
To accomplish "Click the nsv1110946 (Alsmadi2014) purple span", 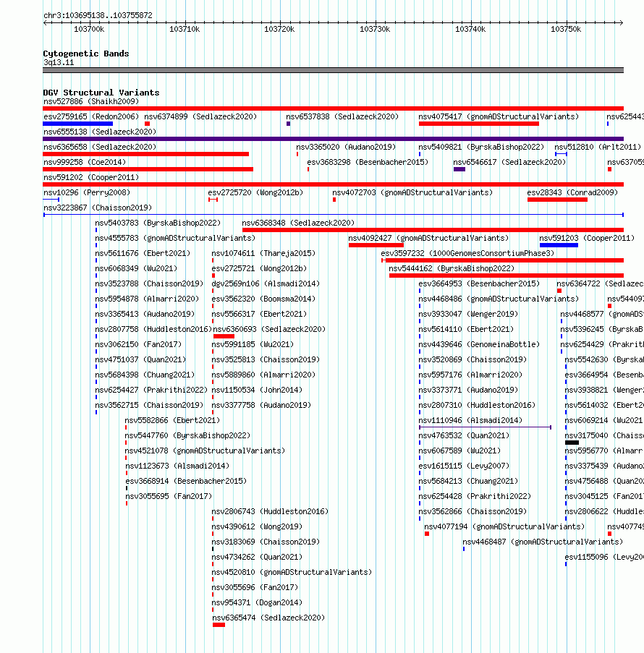I will (486, 427).
